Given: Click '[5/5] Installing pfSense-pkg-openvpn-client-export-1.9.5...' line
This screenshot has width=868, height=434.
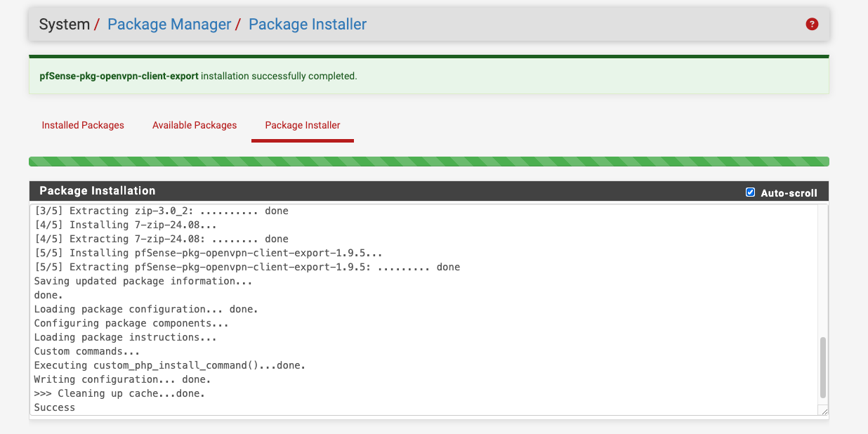Looking at the screenshot, I should pyautogui.click(x=209, y=253).
